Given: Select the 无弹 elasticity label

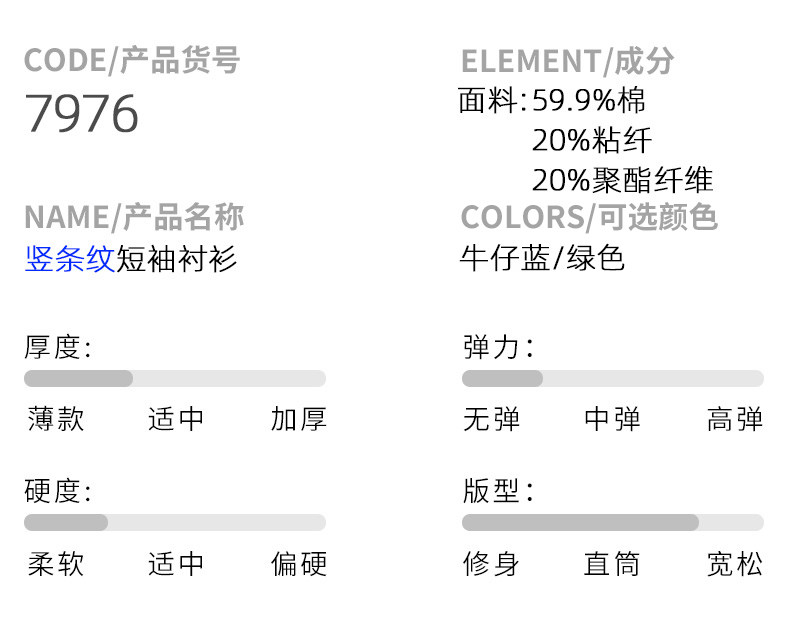Looking at the screenshot, I should point(491,419).
